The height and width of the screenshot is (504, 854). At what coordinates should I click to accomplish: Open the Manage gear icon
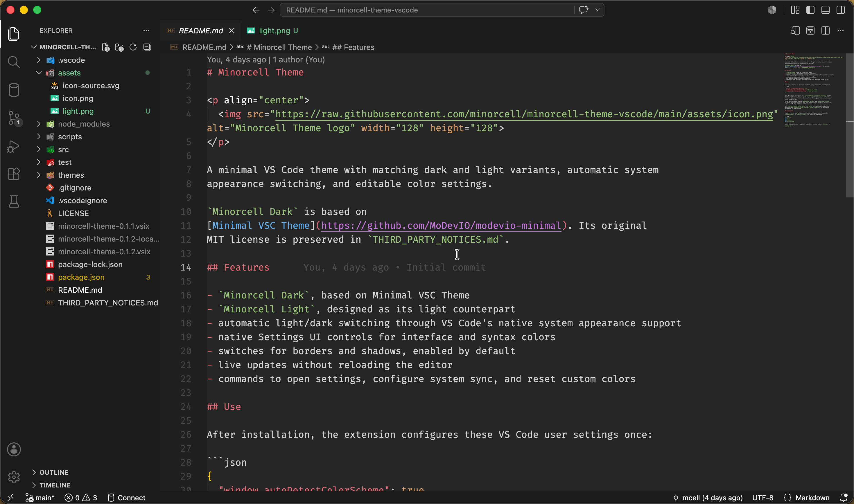[14, 477]
